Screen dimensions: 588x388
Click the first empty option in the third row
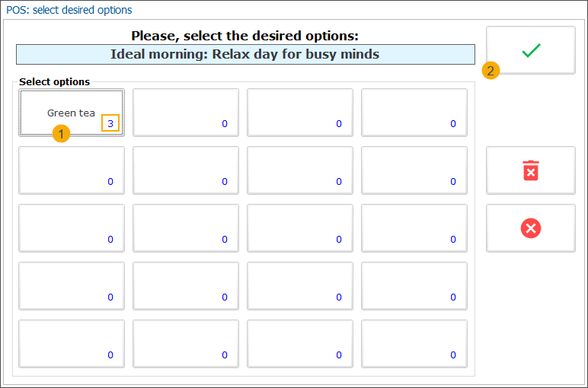72,228
